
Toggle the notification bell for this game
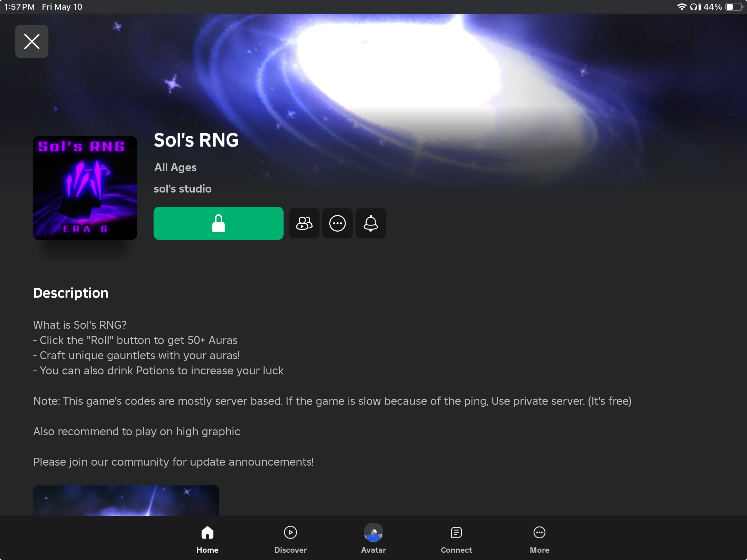point(371,223)
